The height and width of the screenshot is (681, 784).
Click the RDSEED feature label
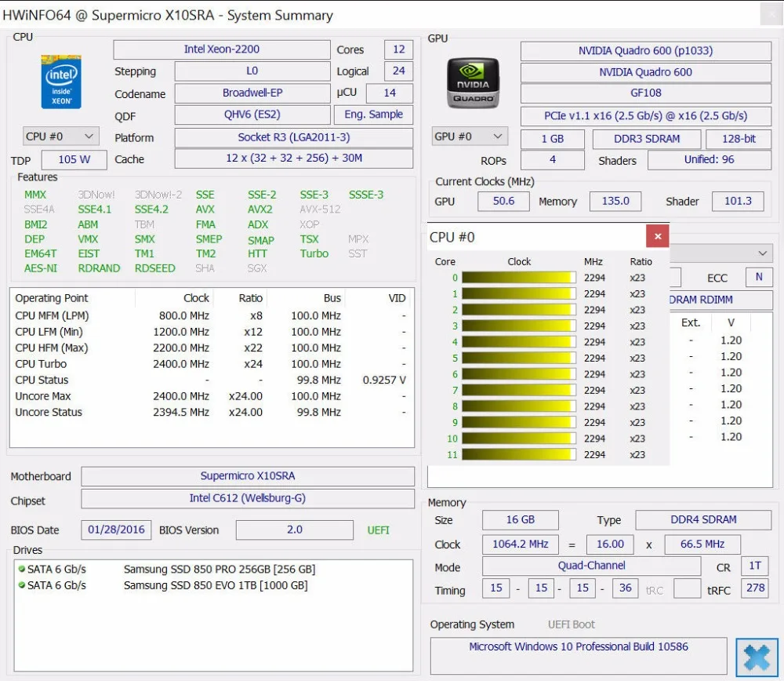(154, 268)
